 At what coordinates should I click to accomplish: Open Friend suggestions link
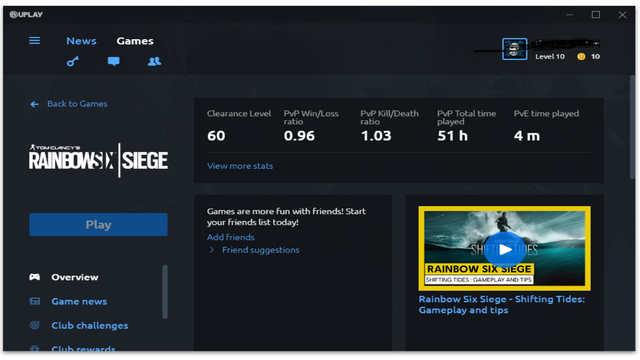pyautogui.click(x=260, y=250)
